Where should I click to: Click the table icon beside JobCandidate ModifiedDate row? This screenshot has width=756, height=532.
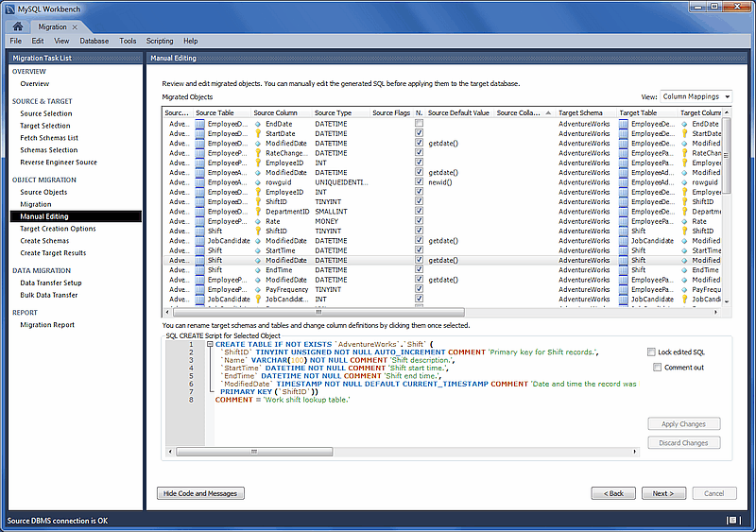(x=199, y=241)
